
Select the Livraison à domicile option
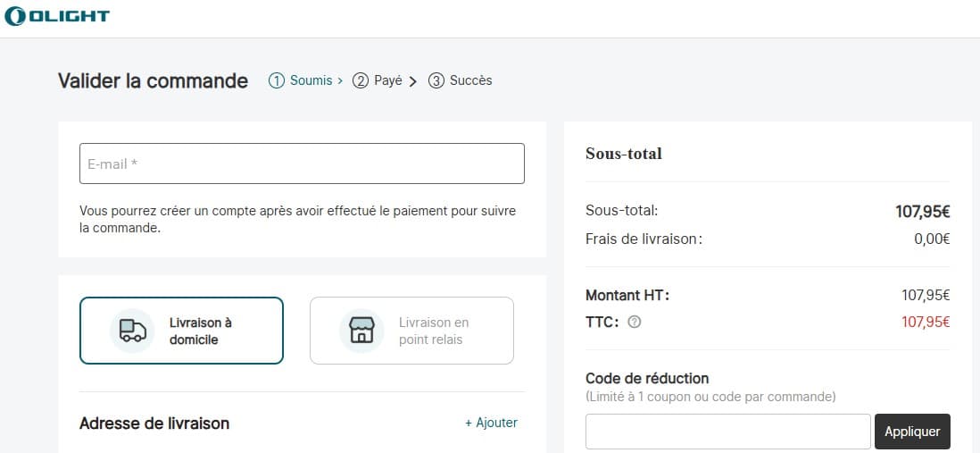[181, 331]
